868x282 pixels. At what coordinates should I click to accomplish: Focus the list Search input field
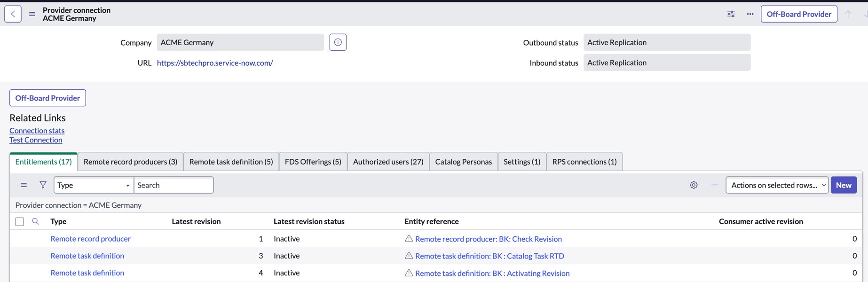(174, 185)
